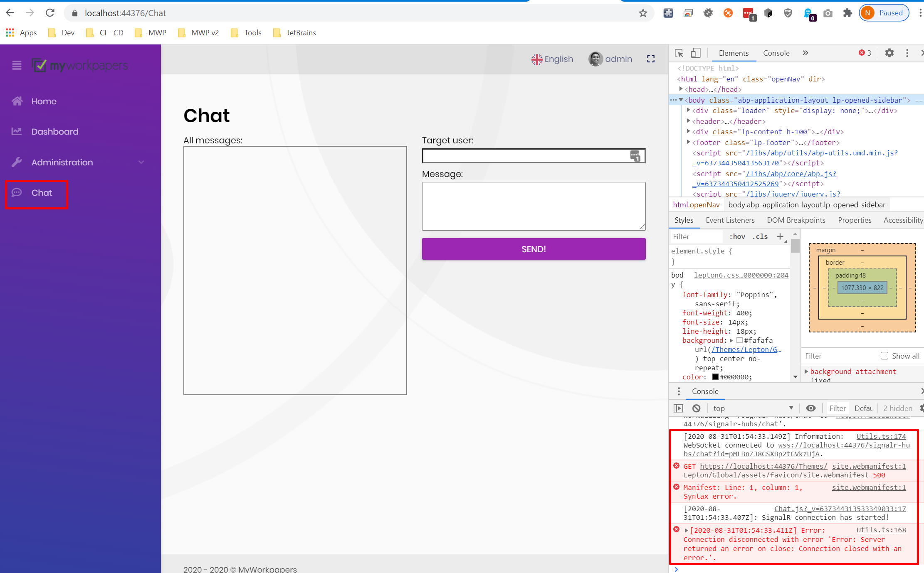Switch to the Event Listeners tab

[730, 220]
